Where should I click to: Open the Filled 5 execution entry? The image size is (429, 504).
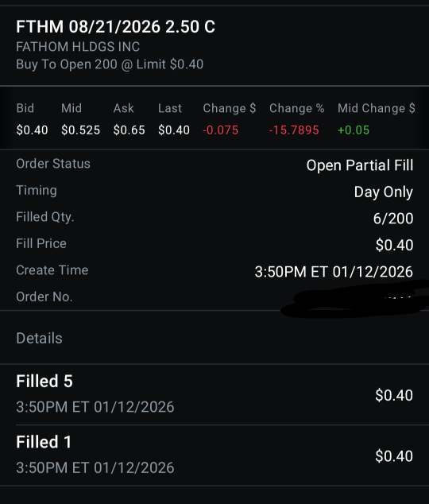(x=214, y=394)
